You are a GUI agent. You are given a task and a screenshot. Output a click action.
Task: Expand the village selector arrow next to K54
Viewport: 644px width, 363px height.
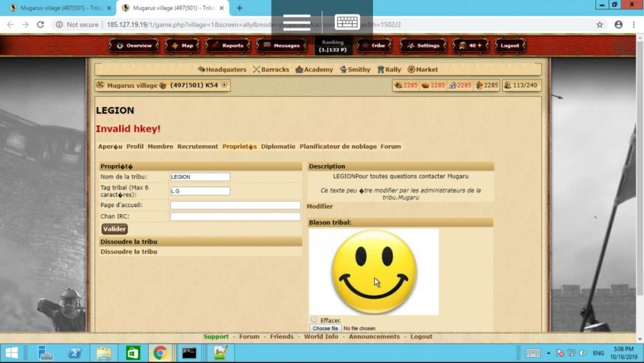[224, 85]
